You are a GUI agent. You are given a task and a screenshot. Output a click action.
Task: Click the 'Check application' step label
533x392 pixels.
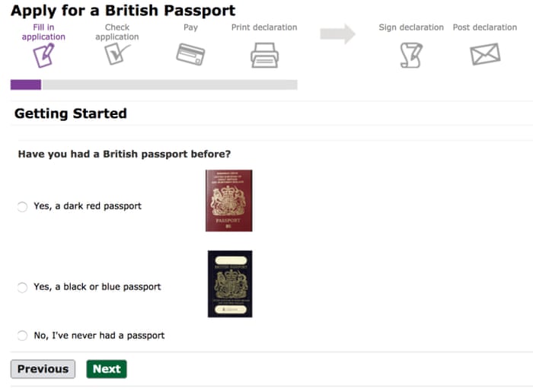pos(117,32)
